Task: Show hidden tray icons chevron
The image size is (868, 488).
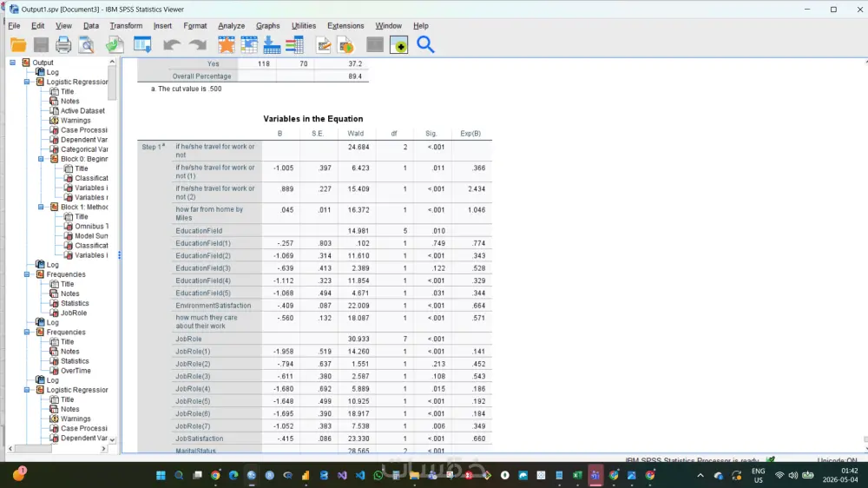Action: [x=700, y=475]
